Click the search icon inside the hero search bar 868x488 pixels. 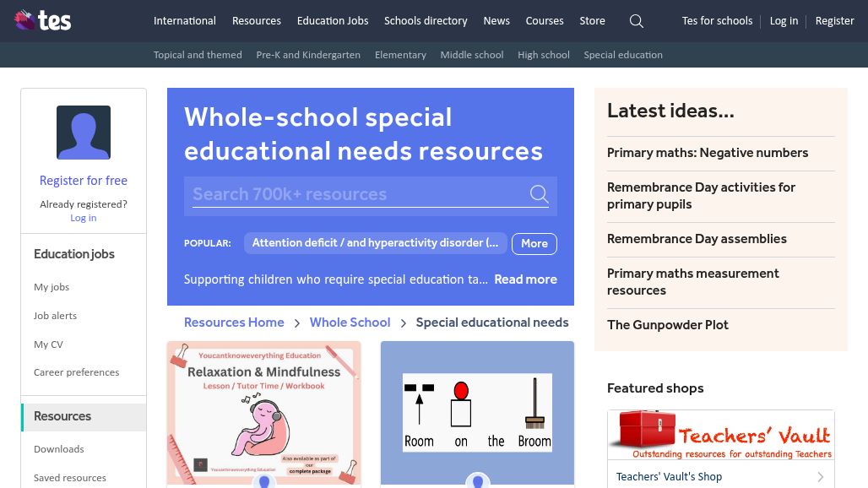pyautogui.click(x=539, y=194)
